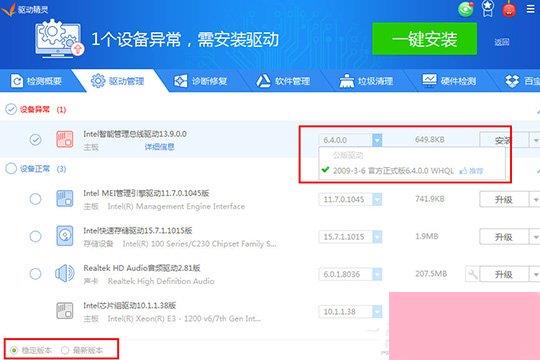
Task: Click the Intel芯片组驱动 gray board icon
Action: tap(65, 311)
